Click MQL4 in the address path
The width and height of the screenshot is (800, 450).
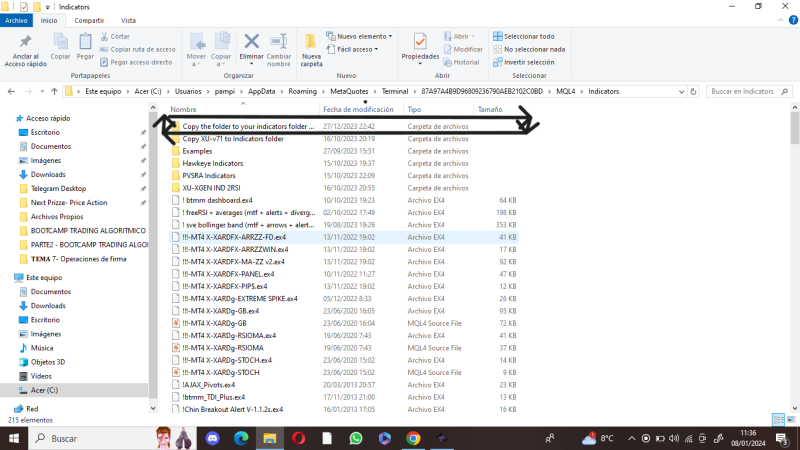[x=565, y=91]
